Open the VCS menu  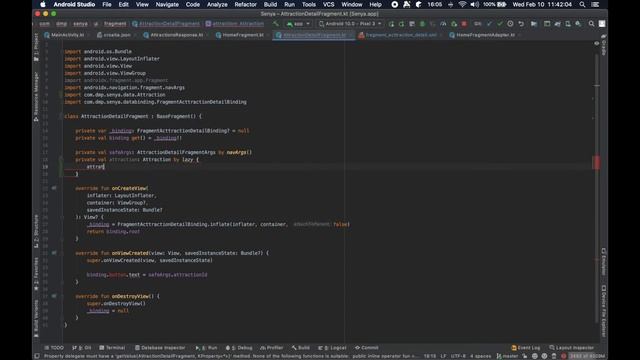[329, 4]
